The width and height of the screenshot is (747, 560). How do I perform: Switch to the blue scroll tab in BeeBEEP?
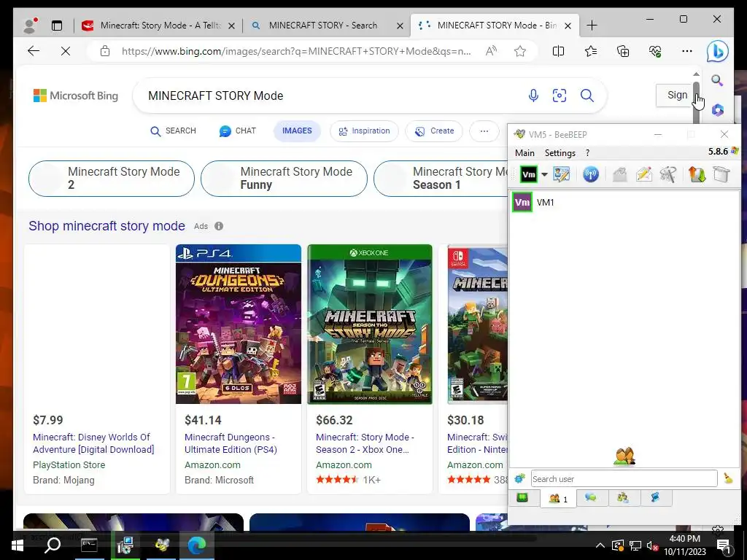[655, 497]
